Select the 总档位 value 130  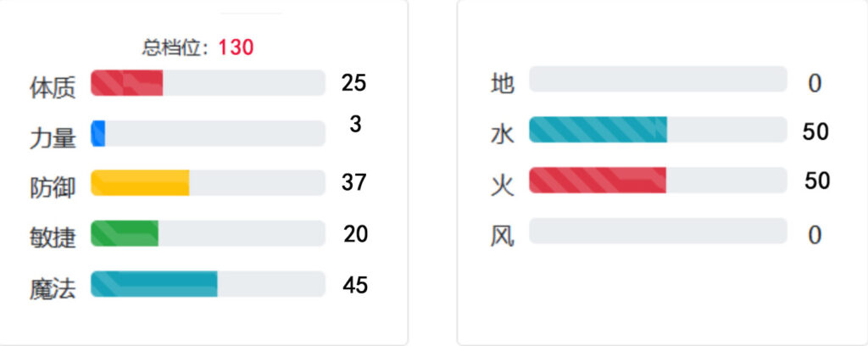[236, 47]
